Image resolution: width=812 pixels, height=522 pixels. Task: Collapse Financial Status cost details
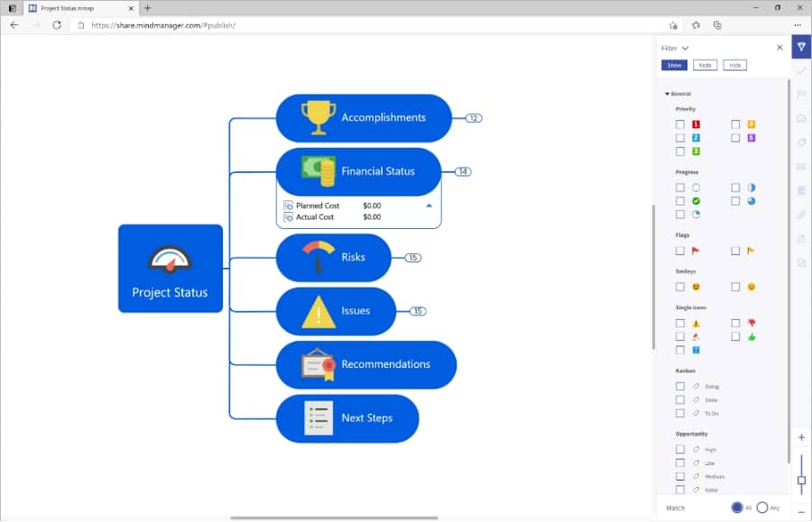point(429,206)
